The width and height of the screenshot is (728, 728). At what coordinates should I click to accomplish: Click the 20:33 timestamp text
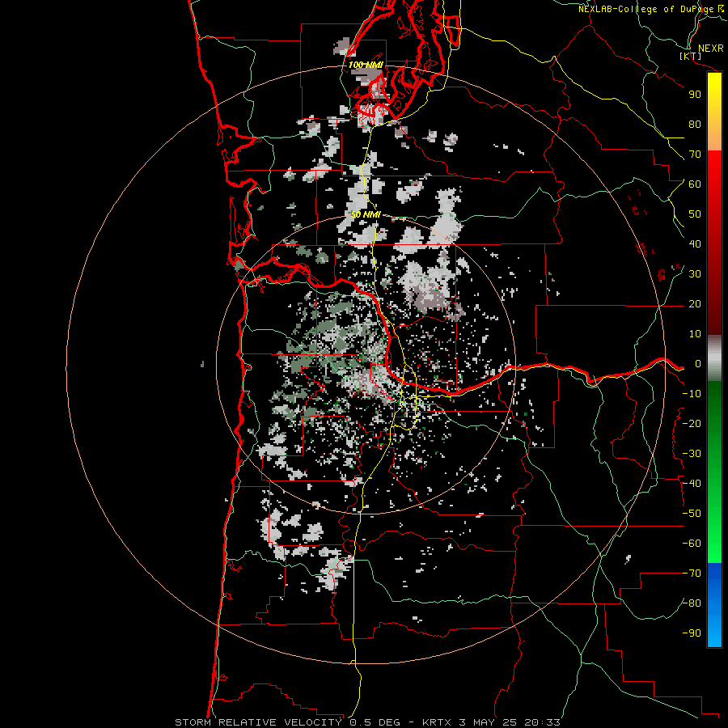(x=542, y=722)
